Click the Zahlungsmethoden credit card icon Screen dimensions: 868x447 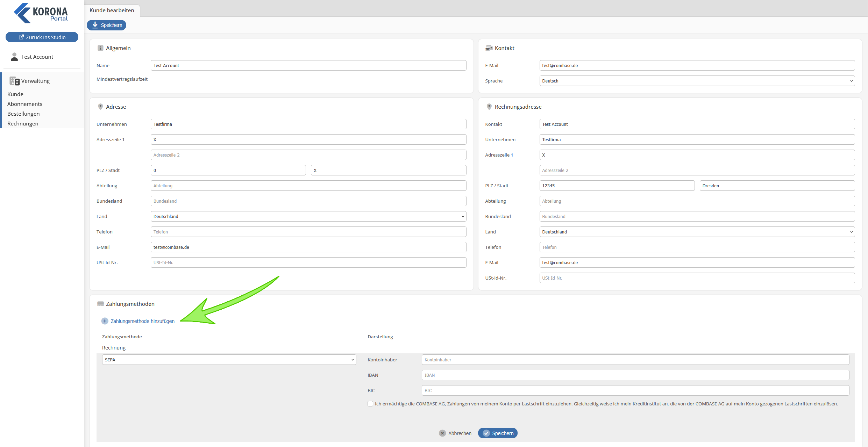(x=100, y=304)
